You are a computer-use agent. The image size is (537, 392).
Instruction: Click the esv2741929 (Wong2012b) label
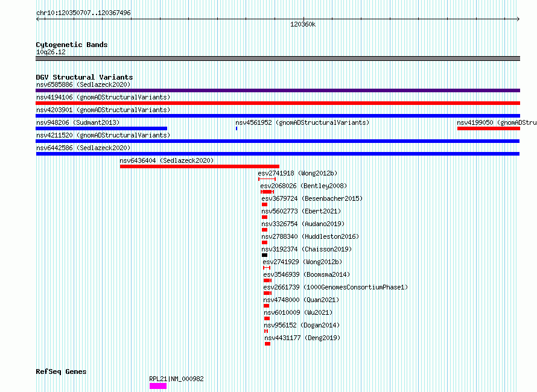tap(302, 262)
